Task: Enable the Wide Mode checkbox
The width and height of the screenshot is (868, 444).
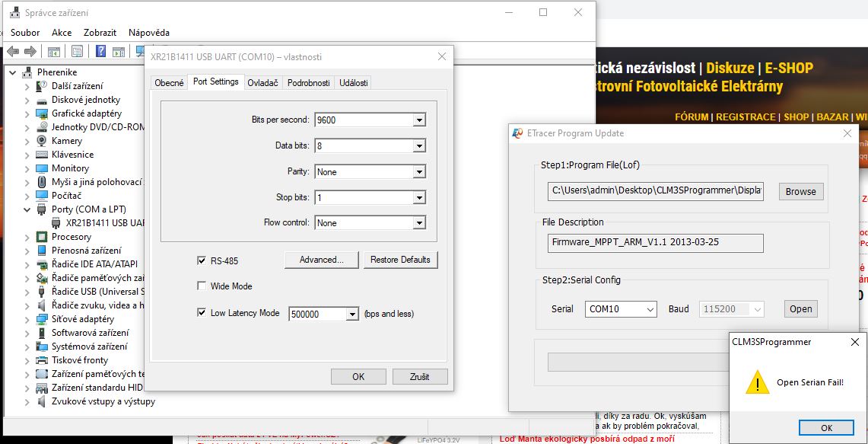Action: pyautogui.click(x=202, y=286)
